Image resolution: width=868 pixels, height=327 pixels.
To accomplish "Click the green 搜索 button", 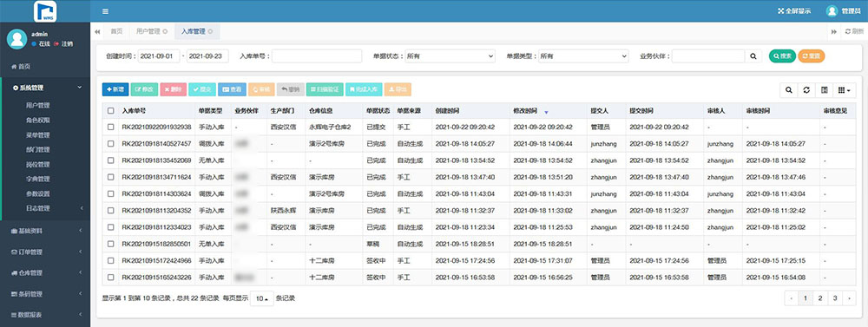I will [x=782, y=56].
